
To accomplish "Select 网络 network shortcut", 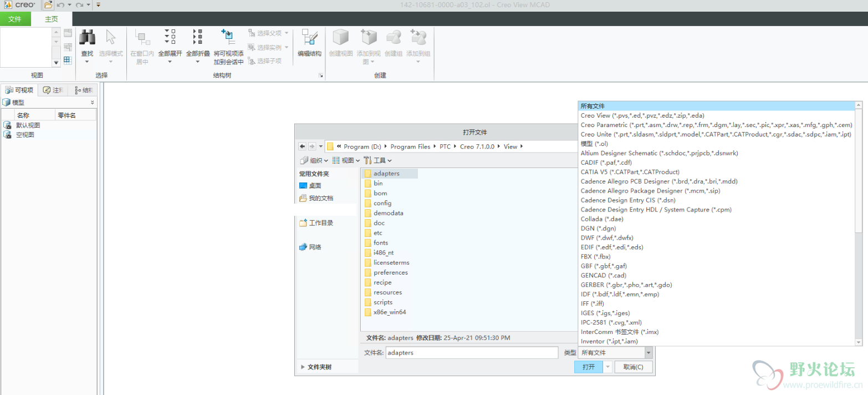I will coord(310,247).
